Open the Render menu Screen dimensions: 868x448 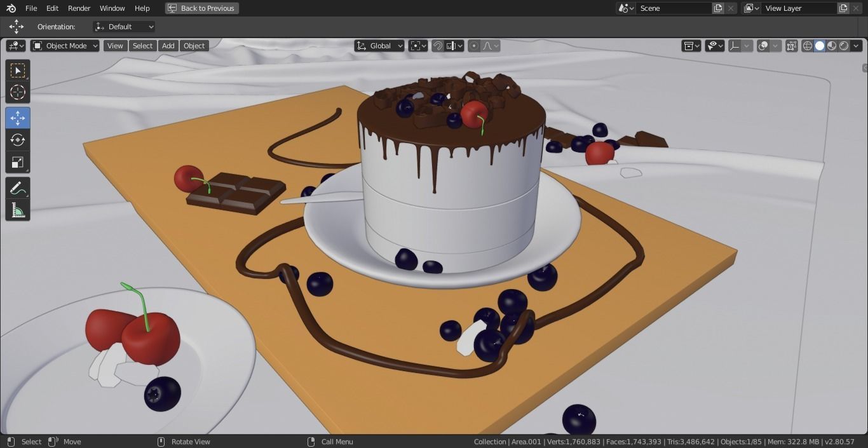[79, 8]
